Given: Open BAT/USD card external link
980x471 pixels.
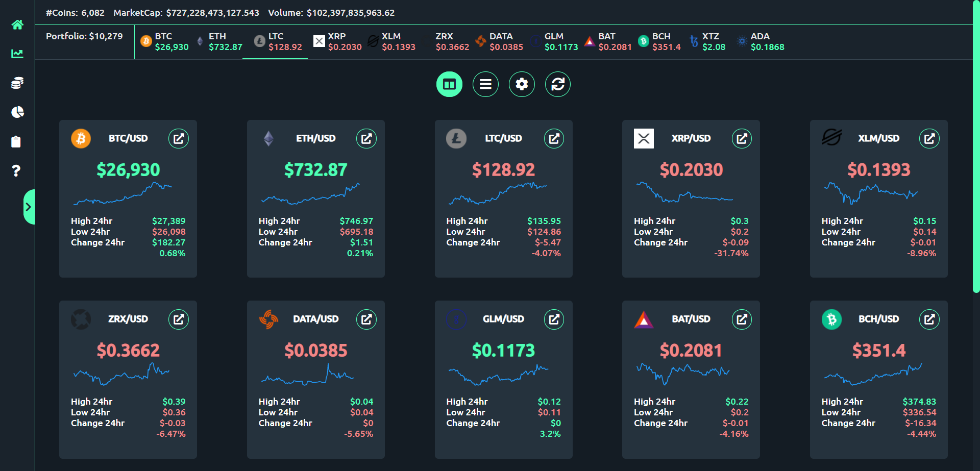Looking at the screenshot, I should tap(742, 319).
